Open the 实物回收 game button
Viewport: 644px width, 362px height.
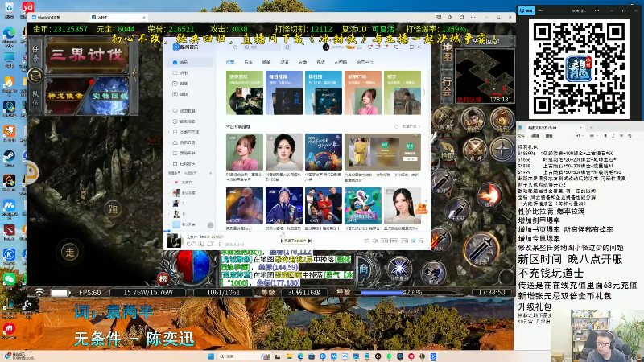(x=109, y=96)
